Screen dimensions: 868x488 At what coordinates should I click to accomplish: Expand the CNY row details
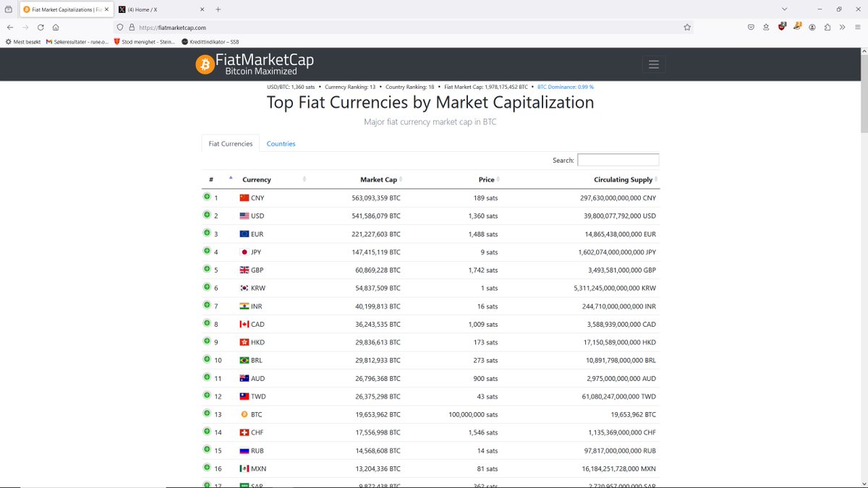click(207, 197)
